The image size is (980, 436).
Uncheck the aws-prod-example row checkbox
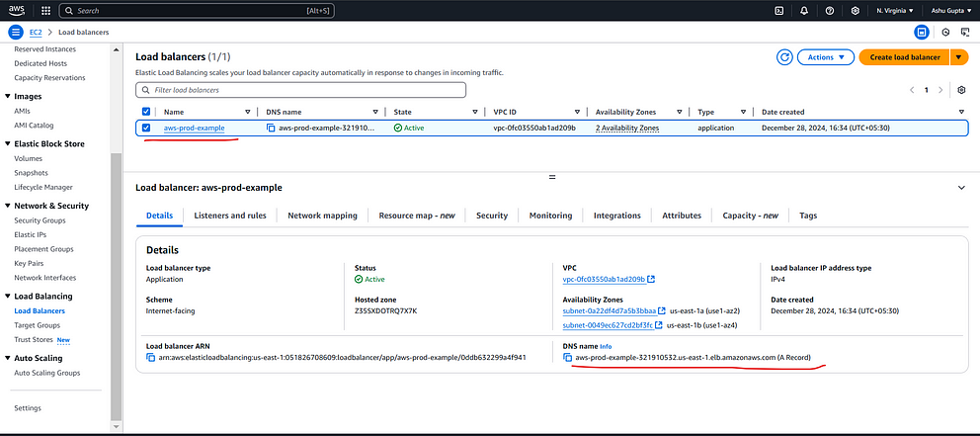(x=146, y=128)
